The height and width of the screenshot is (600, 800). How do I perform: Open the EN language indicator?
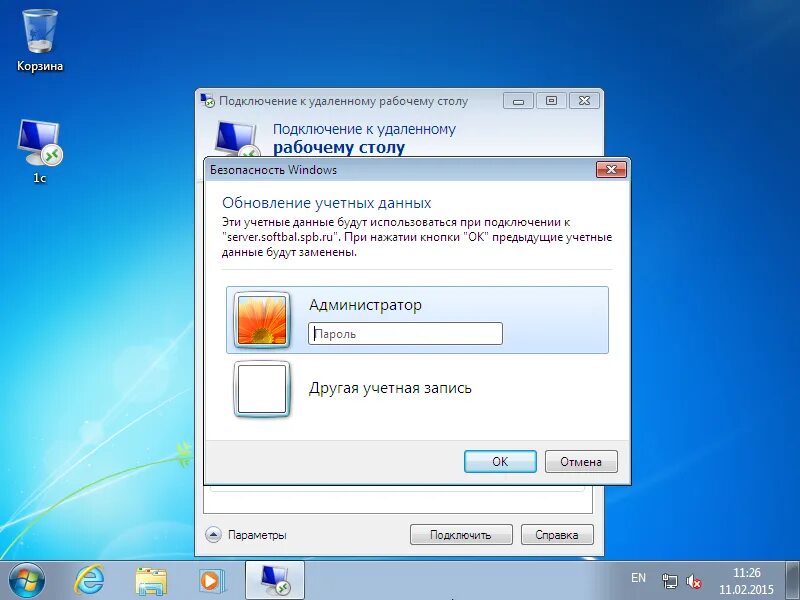tap(638, 578)
